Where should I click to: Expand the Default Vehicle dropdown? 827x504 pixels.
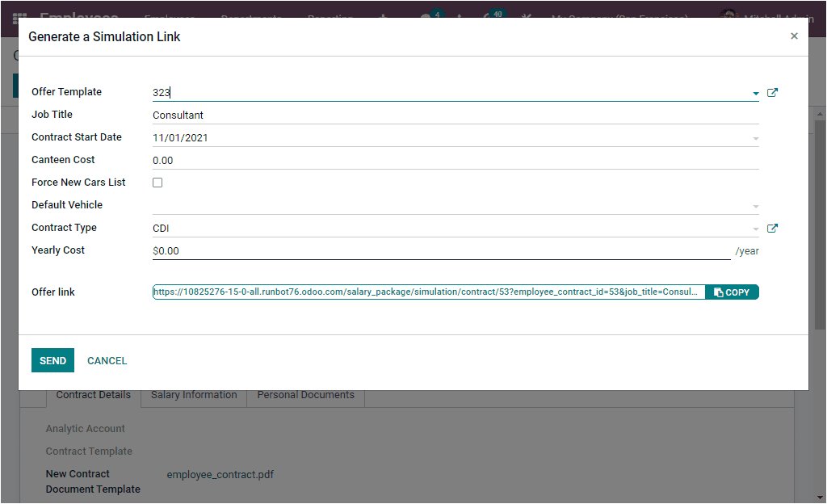[x=754, y=204]
